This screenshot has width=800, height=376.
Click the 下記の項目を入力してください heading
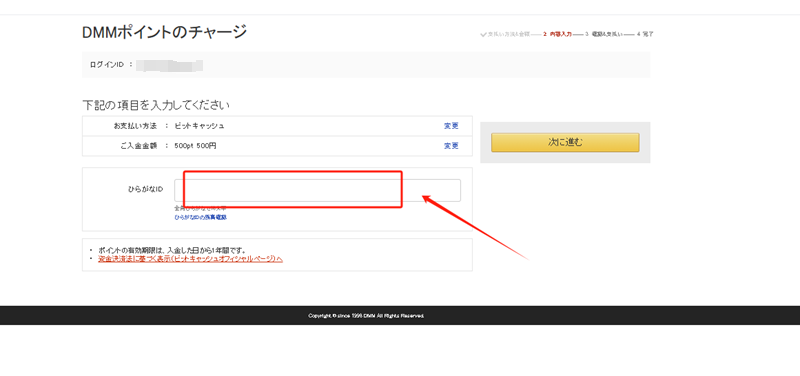point(156,106)
